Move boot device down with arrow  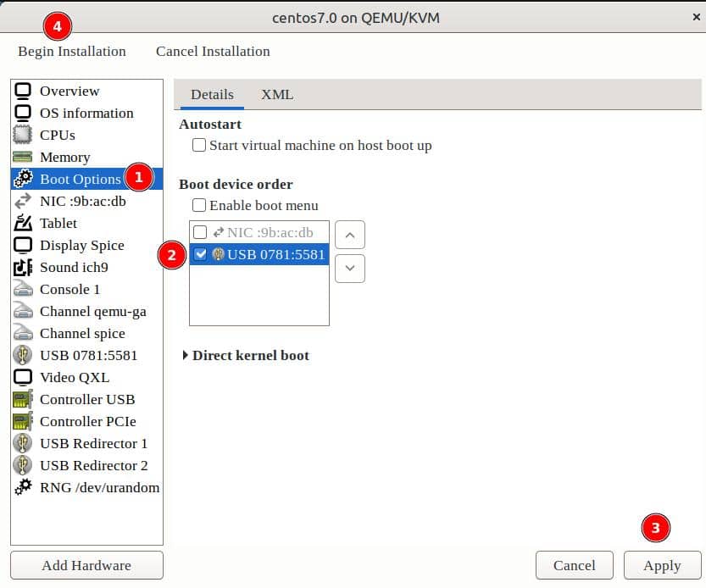coord(350,269)
